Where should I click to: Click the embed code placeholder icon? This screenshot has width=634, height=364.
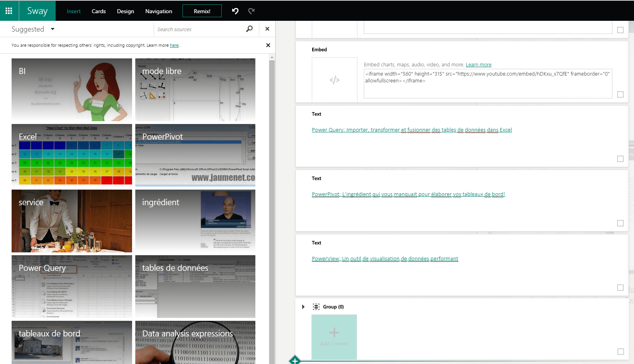pyautogui.click(x=334, y=80)
